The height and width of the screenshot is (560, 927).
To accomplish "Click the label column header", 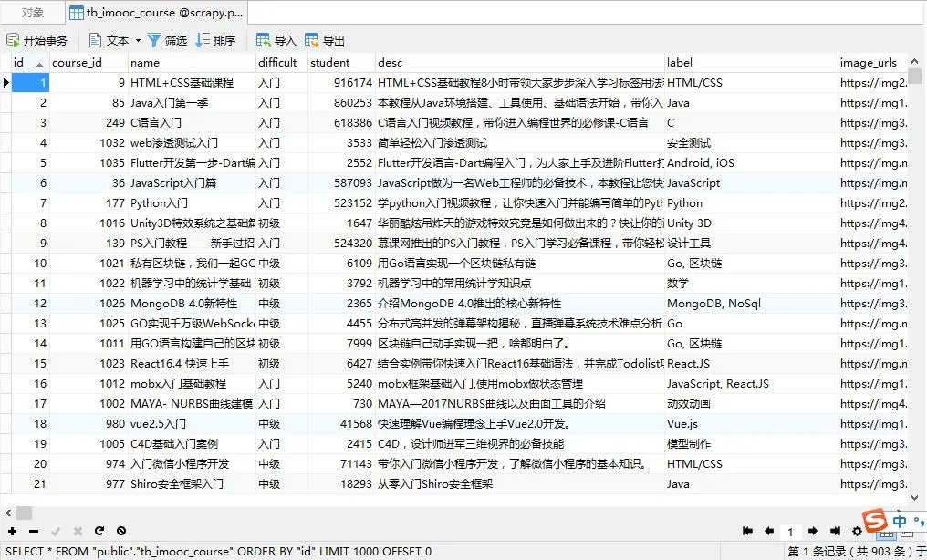I will point(752,63).
